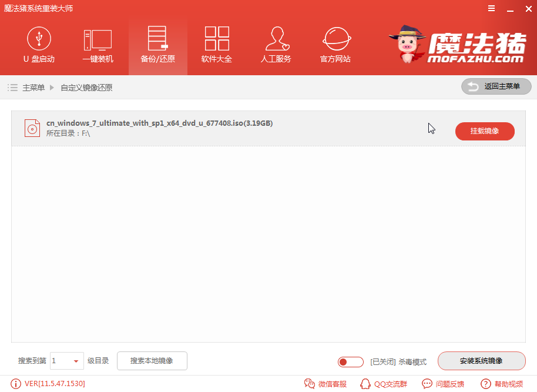This screenshot has height=392, width=537.
Task: Visit the 官方网站 page
Action: (335, 45)
